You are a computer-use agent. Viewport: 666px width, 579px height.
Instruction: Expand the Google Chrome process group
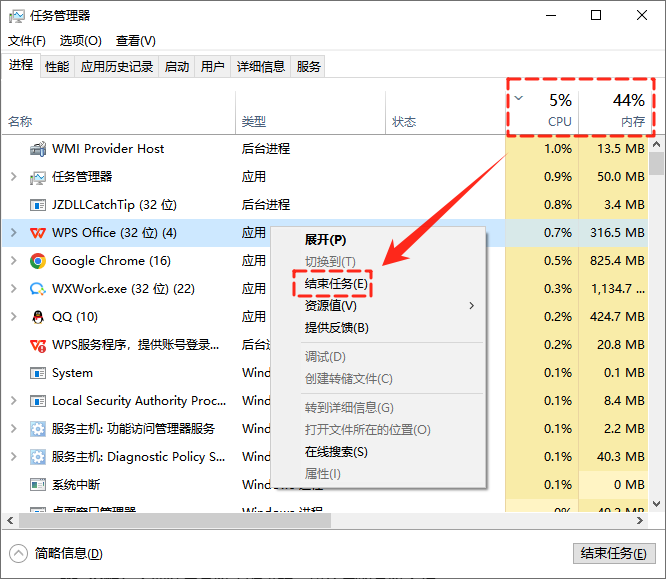[14, 261]
